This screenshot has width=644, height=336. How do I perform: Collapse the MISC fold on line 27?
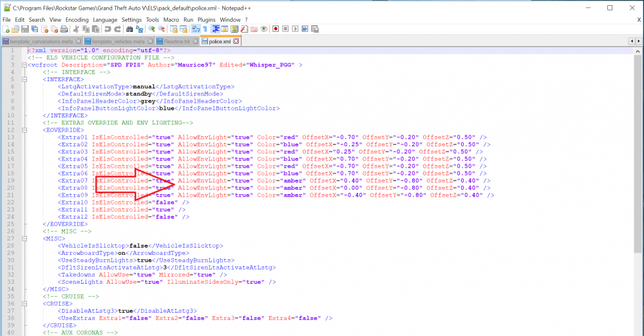pos(24,239)
